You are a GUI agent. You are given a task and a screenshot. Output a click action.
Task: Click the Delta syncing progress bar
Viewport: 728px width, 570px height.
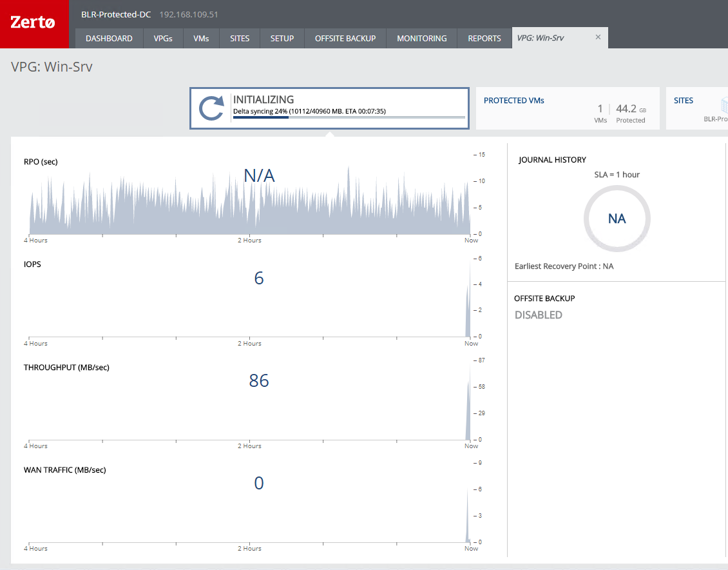click(x=349, y=118)
